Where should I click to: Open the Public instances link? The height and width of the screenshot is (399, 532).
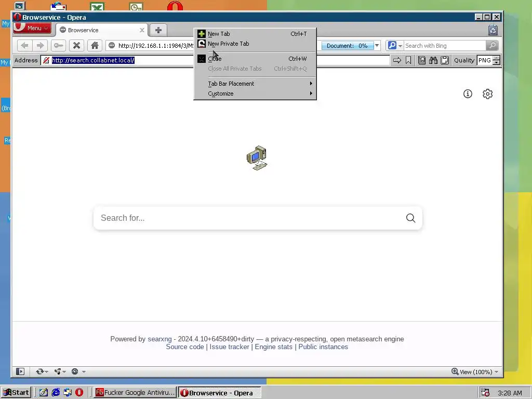click(323, 347)
